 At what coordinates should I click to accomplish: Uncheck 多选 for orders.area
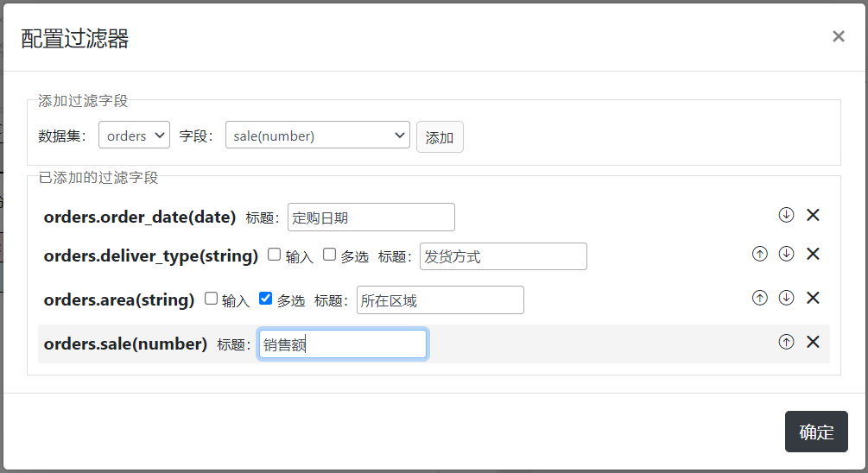click(x=266, y=299)
